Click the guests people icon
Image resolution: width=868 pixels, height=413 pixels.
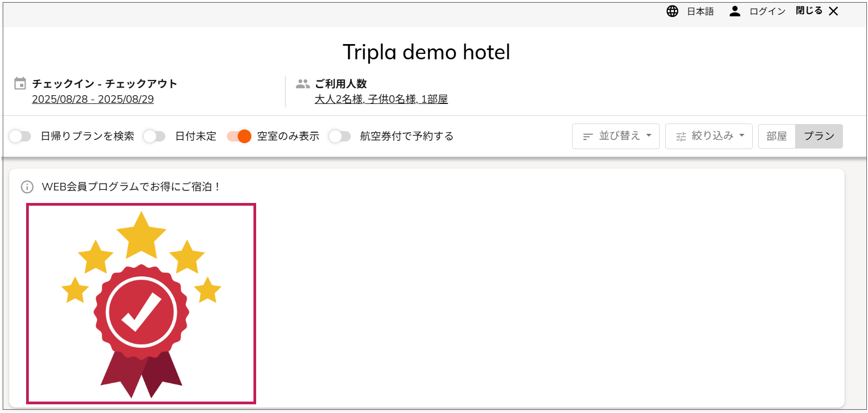[x=302, y=84]
